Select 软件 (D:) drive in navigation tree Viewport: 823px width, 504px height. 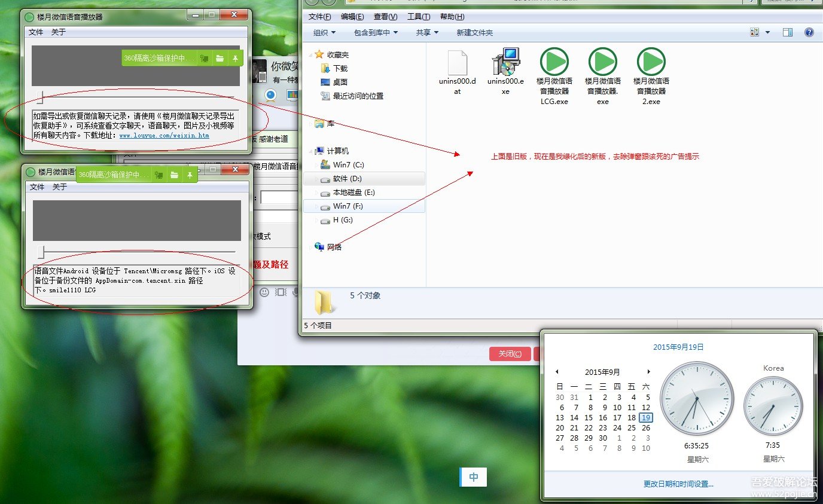click(347, 179)
